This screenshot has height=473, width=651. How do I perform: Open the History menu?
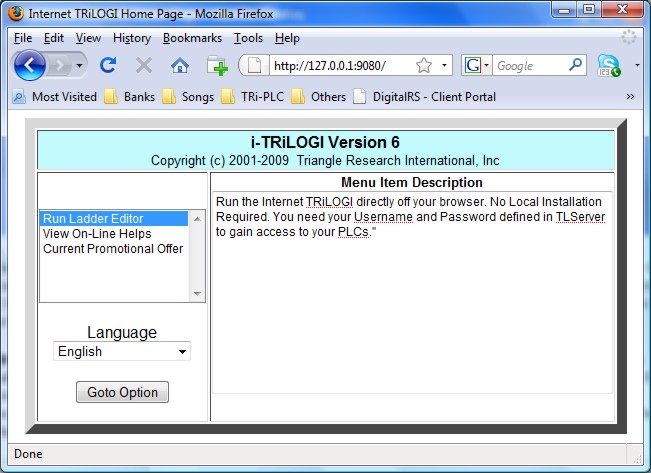tap(132, 38)
